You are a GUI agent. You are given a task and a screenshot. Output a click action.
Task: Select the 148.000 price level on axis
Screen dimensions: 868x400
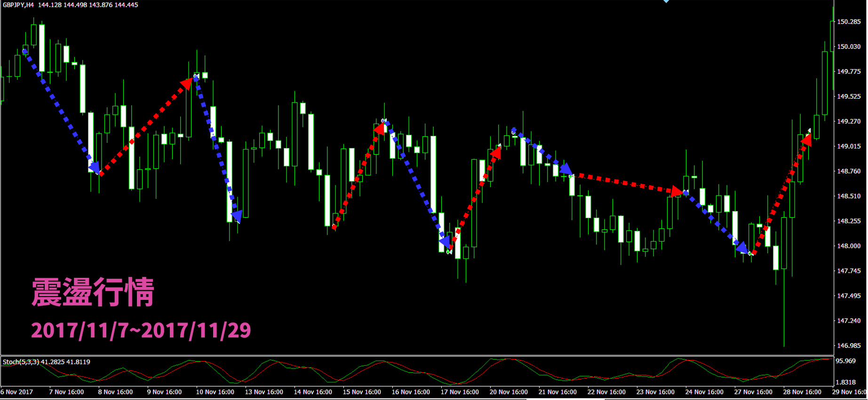[x=849, y=246]
